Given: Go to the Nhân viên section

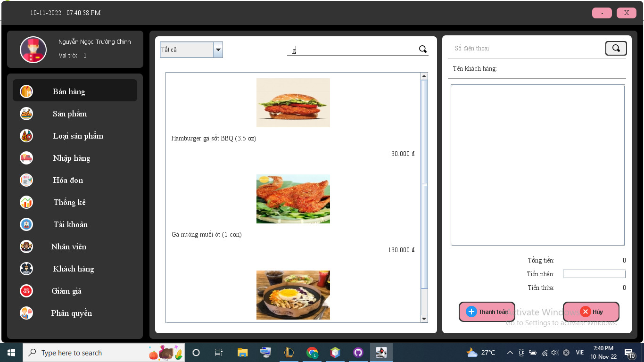Looking at the screenshot, I should pyautogui.click(x=69, y=247).
